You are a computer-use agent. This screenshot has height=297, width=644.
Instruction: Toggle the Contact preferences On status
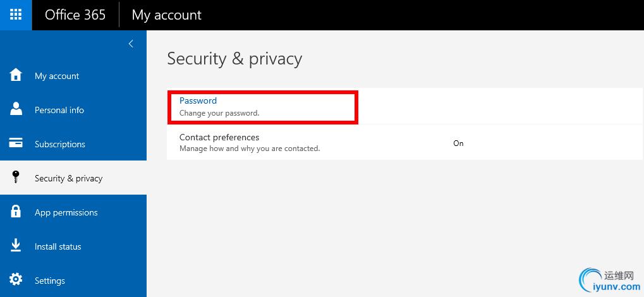[x=458, y=143]
